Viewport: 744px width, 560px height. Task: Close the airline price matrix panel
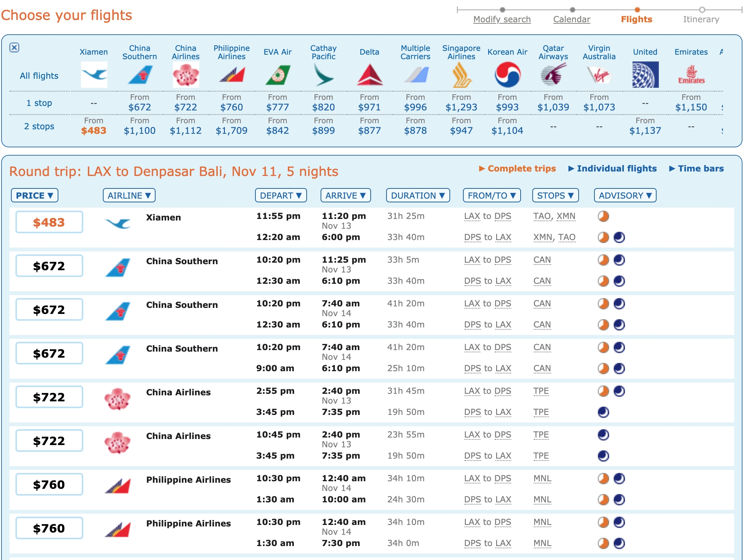14,47
